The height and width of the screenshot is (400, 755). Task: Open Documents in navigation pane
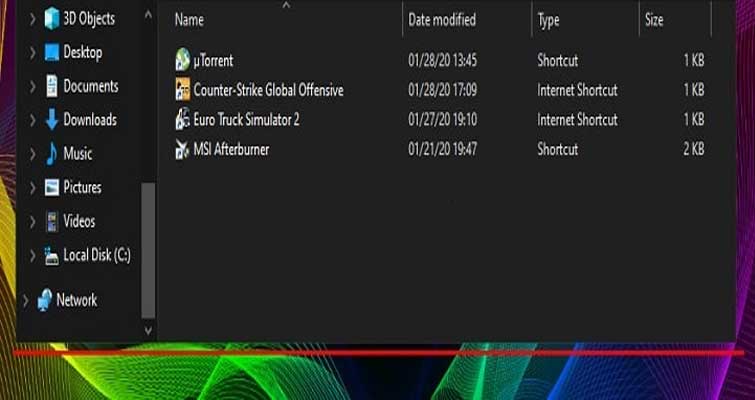(91, 86)
